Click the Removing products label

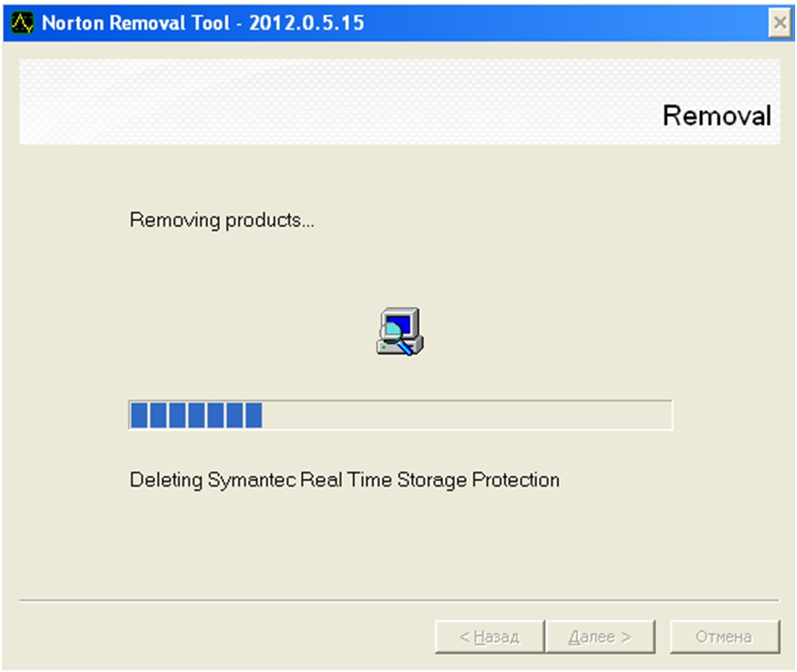[x=222, y=220]
